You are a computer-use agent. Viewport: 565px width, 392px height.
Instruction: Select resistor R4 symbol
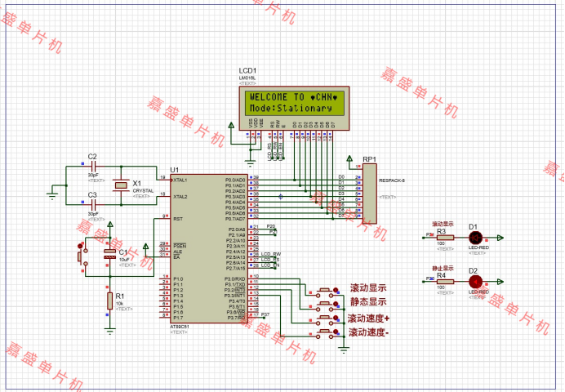point(445,282)
